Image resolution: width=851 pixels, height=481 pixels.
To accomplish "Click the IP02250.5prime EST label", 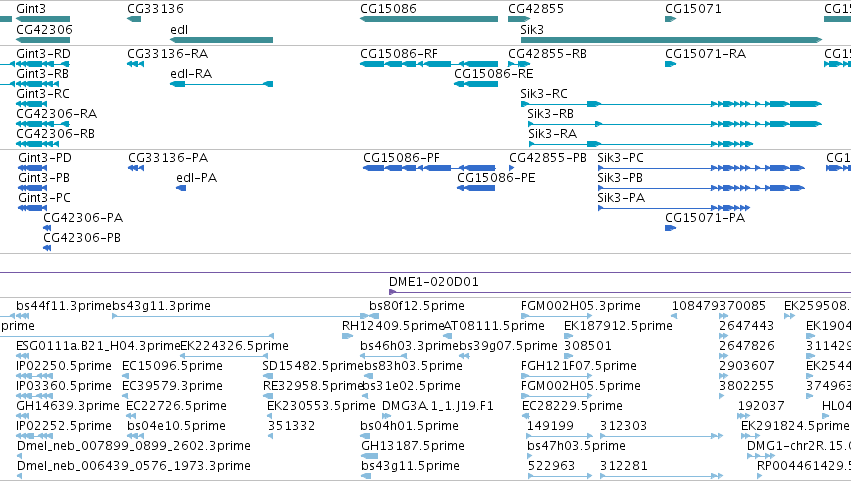I will coord(64,366).
